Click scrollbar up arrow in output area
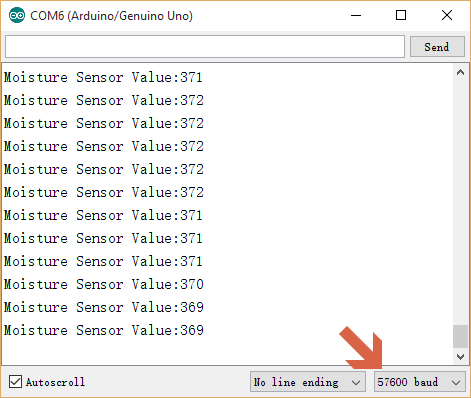The height and width of the screenshot is (398, 471). click(x=460, y=72)
